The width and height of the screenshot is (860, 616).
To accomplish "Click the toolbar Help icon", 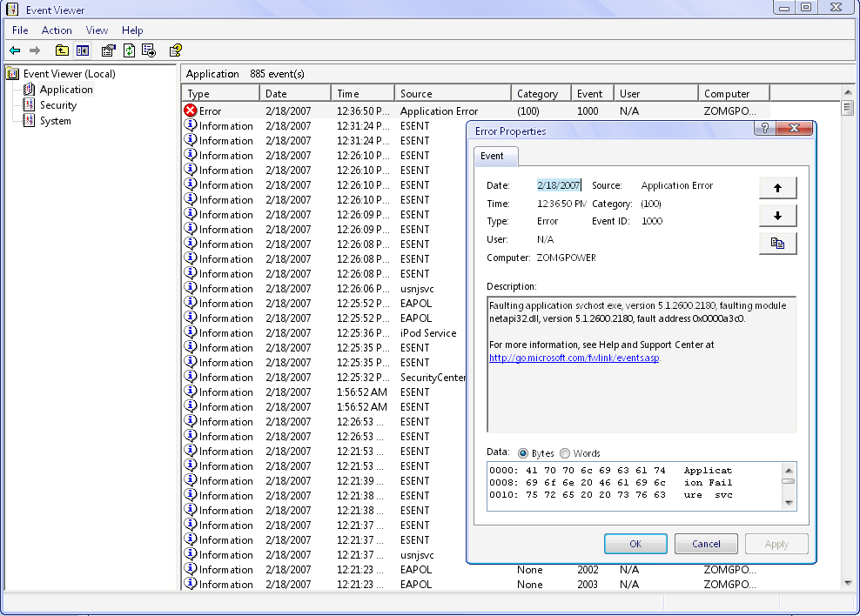I will tap(176, 50).
